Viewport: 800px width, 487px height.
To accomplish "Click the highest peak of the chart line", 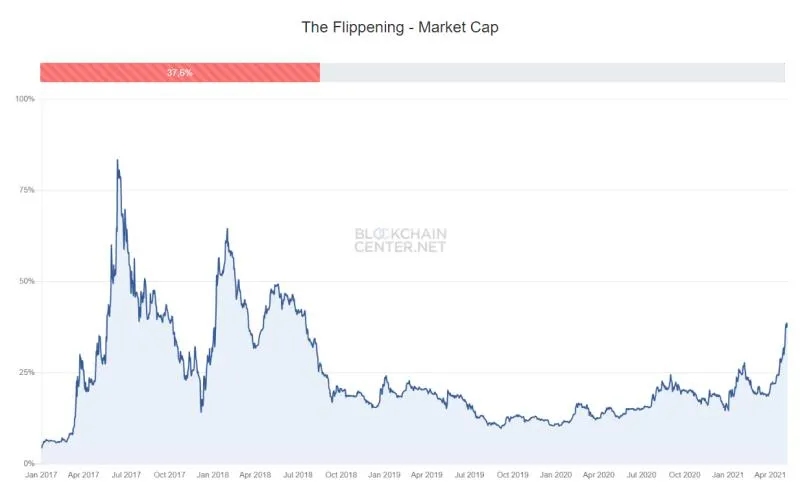I will click(x=117, y=160).
